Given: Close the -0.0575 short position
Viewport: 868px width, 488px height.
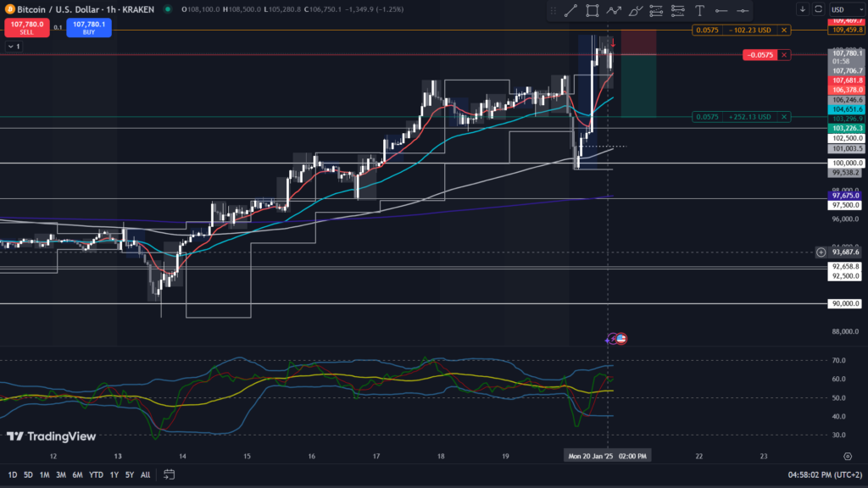Looking at the screenshot, I should click(784, 55).
